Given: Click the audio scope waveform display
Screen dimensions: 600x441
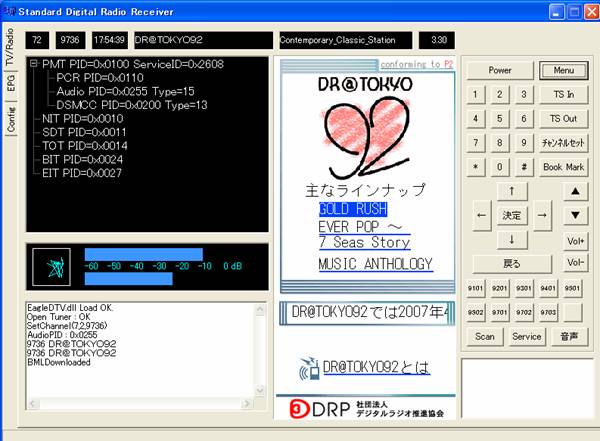Looking at the screenshot, I should (52, 267).
